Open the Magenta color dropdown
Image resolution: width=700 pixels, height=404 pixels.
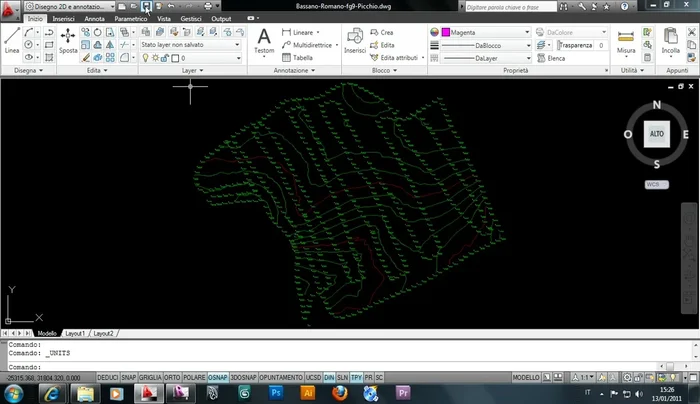click(486, 32)
